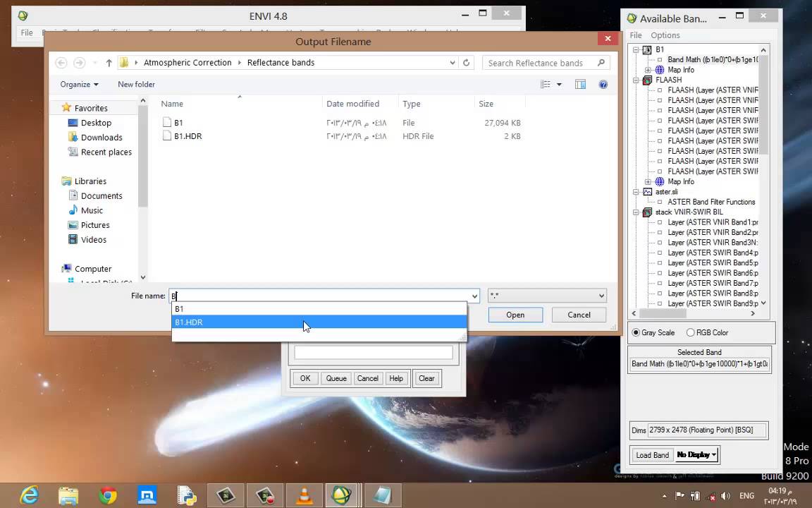Expand Map Info under B1
This screenshot has height=508, width=812.
pyautogui.click(x=648, y=70)
